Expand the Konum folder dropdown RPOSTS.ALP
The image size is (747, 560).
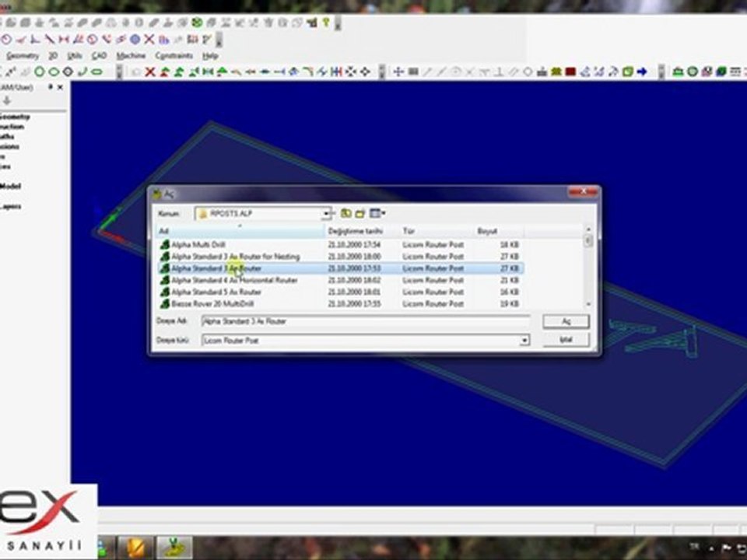[326, 213]
